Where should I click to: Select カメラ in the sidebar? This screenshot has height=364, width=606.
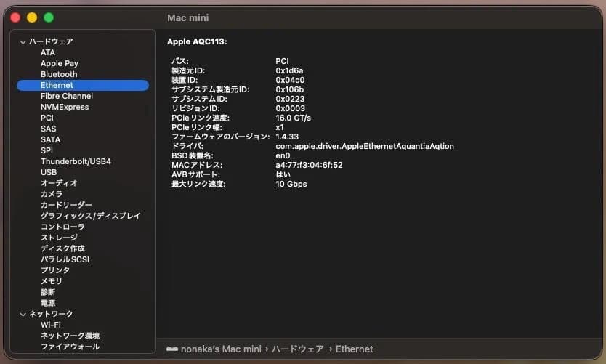52,194
